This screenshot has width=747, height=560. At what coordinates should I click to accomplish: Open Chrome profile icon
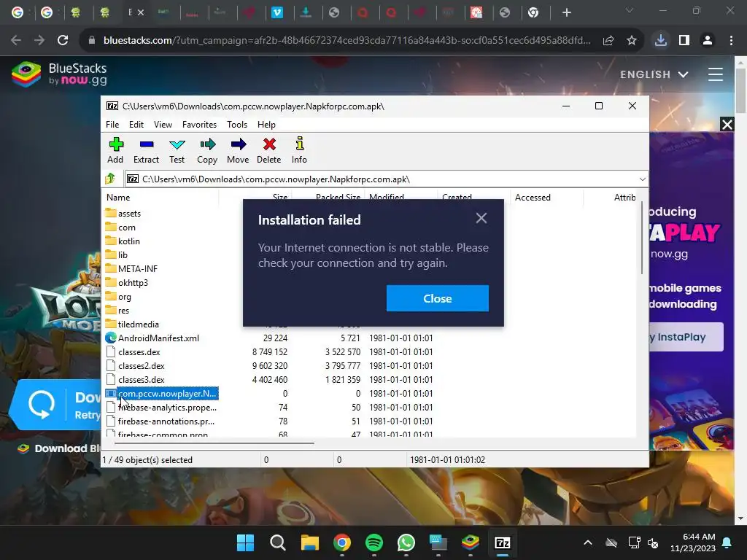(x=708, y=41)
